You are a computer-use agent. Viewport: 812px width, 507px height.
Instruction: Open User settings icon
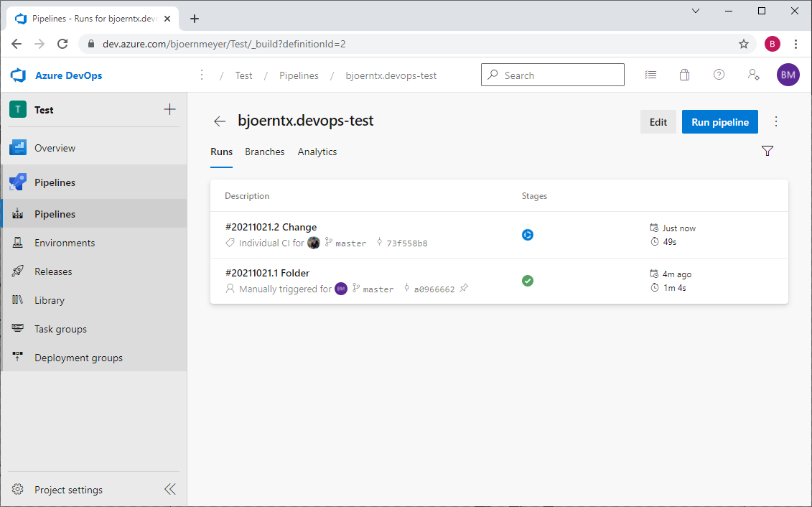pos(753,75)
